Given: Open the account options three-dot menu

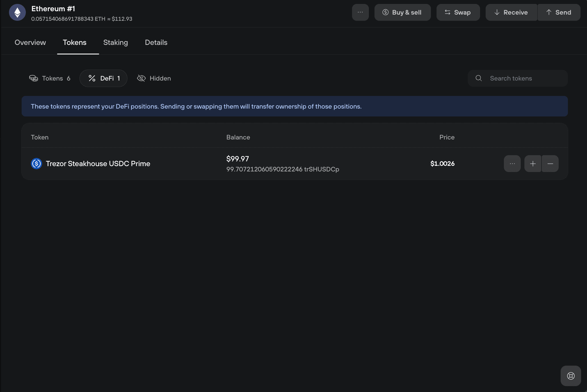Looking at the screenshot, I should pos(360,12).
